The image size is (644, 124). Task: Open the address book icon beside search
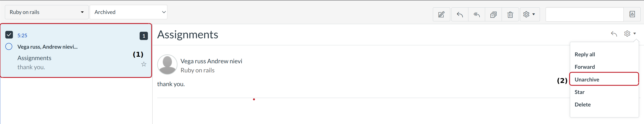click(x=632, y=14)
